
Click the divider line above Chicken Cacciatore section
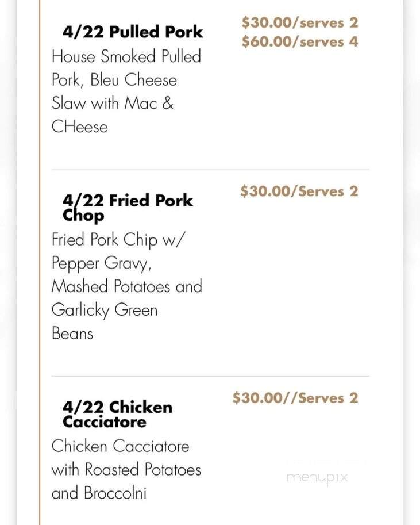tap(210, 376)
